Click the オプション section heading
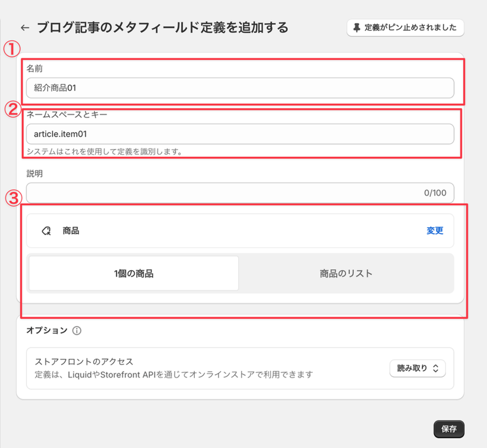This screenshot has height=448, width=487. click(x=47, y=330)
